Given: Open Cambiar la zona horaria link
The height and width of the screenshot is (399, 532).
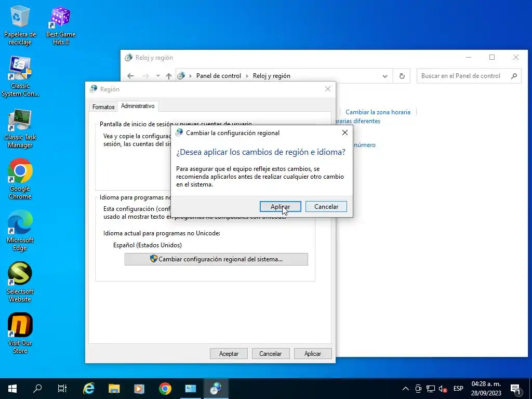Looking at the screenshot, I should [378, 112].
